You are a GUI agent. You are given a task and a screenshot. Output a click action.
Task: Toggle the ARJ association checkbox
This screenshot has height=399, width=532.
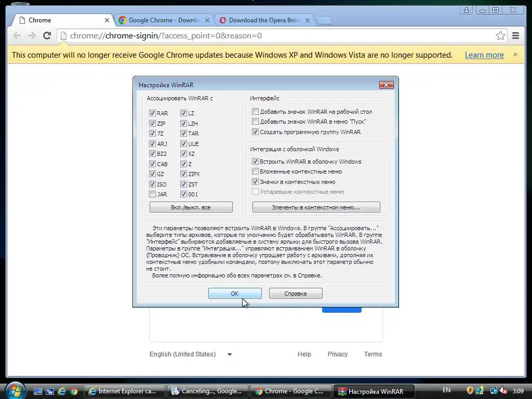152,143
